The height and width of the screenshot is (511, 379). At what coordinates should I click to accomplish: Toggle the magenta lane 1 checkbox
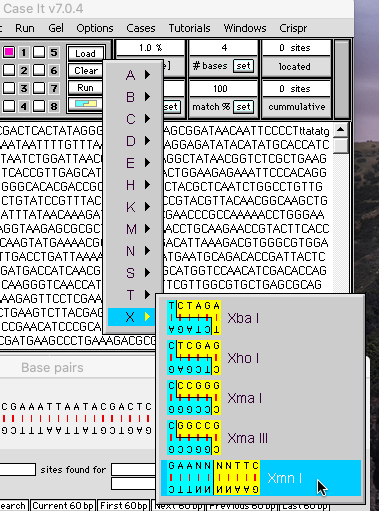[9, 52]
